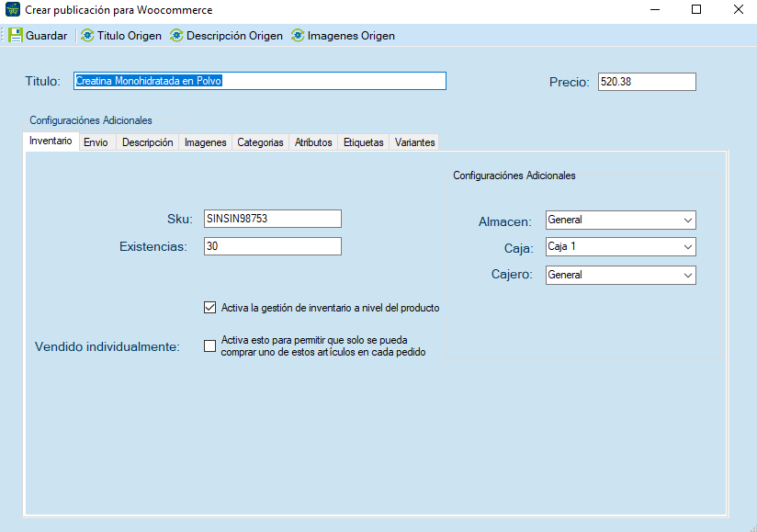The width and height of the screenshot is (757, 532).
Task: Go to the Categorias tab
Action: 260,142
